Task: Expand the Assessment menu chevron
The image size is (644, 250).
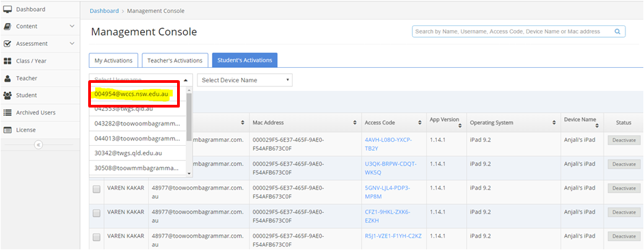Action: 72,44
